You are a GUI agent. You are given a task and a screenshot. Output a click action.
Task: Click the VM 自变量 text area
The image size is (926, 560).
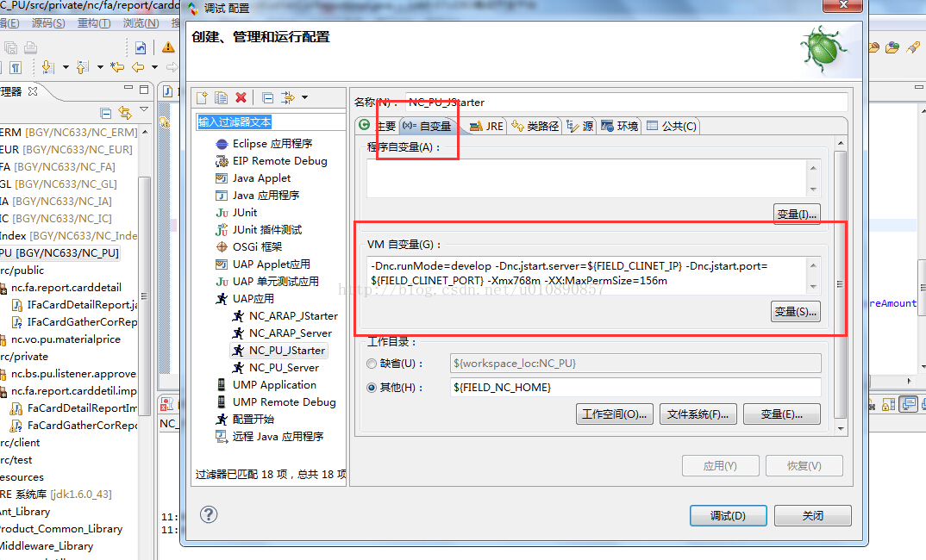click(586, 274)
